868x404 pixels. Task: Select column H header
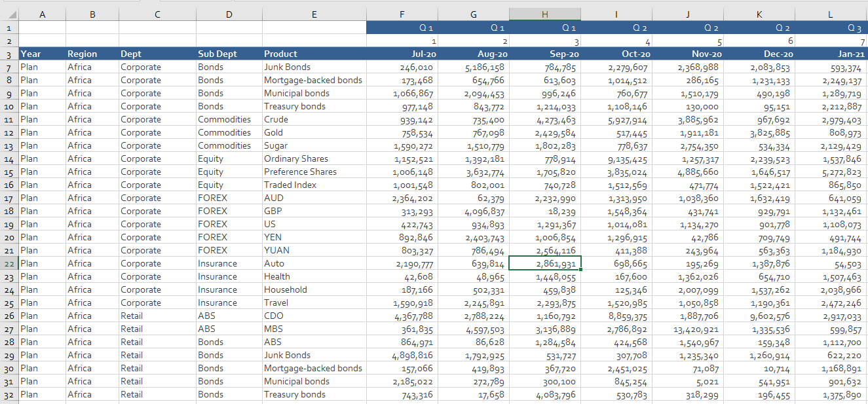(x=544, y=14)
